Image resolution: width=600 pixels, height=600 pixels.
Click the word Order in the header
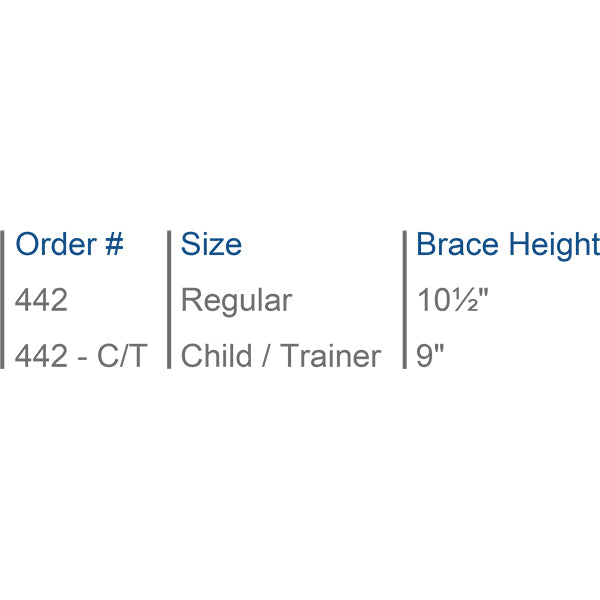tap(56, 244)
